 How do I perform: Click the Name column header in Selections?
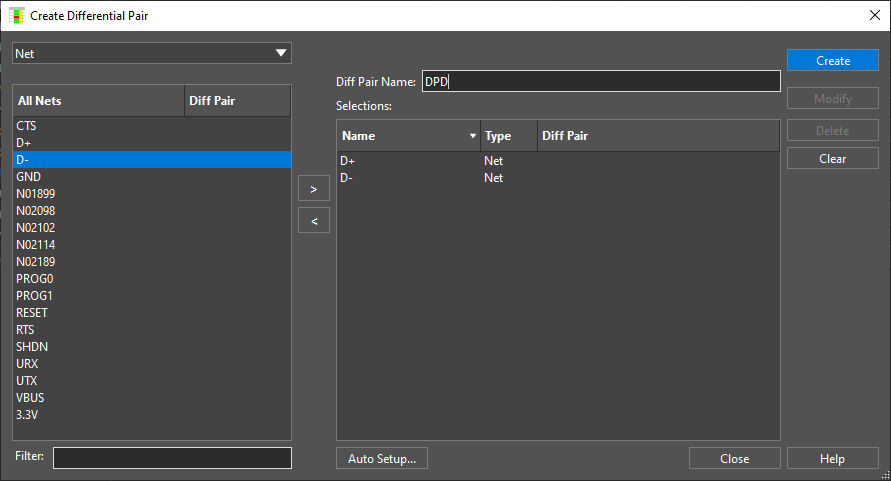click(409, 136)
